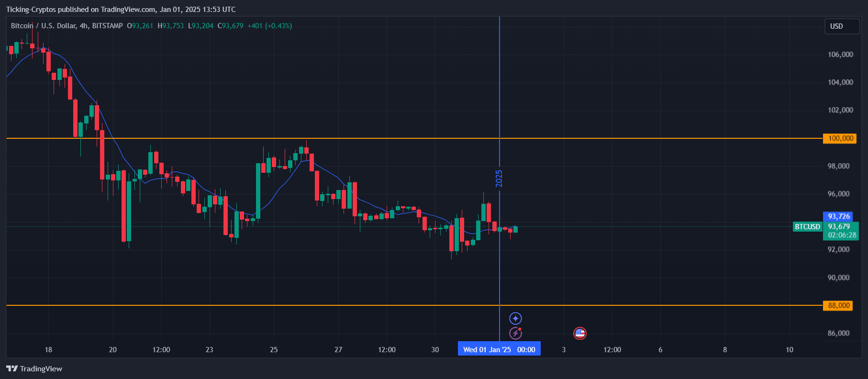Click the TradingView.com published header text
868x379 pixels.
(121, 10)
